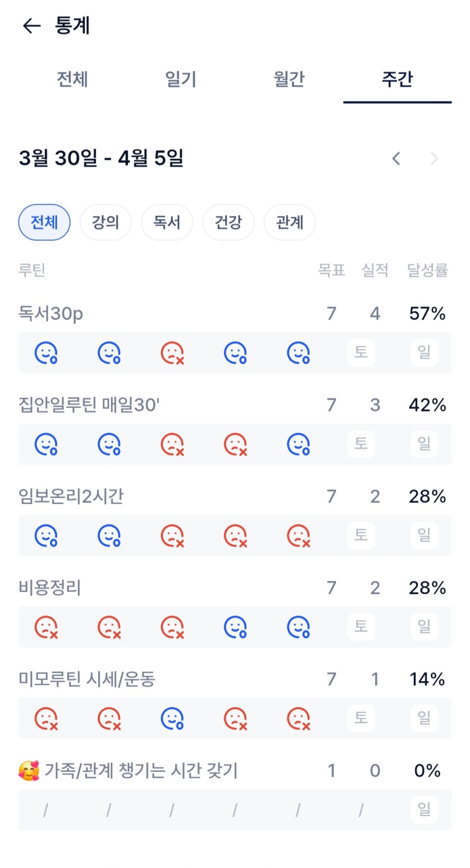
Task: Tap the 토 box in 독서30p row
Action: 361,352
